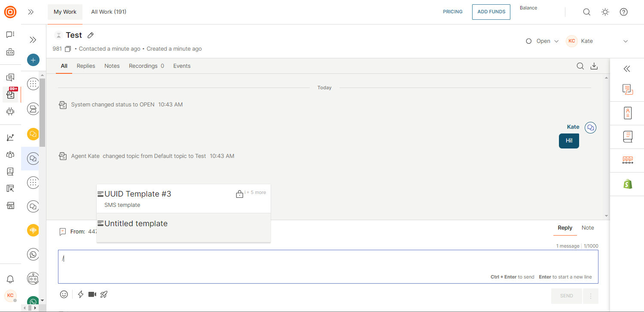Open the All Work (191) tab
Image resolution: width=644 pixels, height=312 pixels.
(109, 12)
